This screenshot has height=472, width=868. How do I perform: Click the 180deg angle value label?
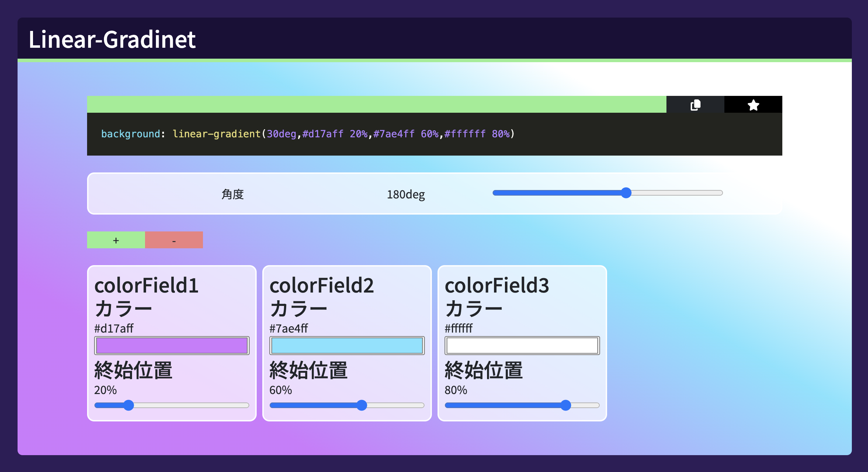coord(406,194)
